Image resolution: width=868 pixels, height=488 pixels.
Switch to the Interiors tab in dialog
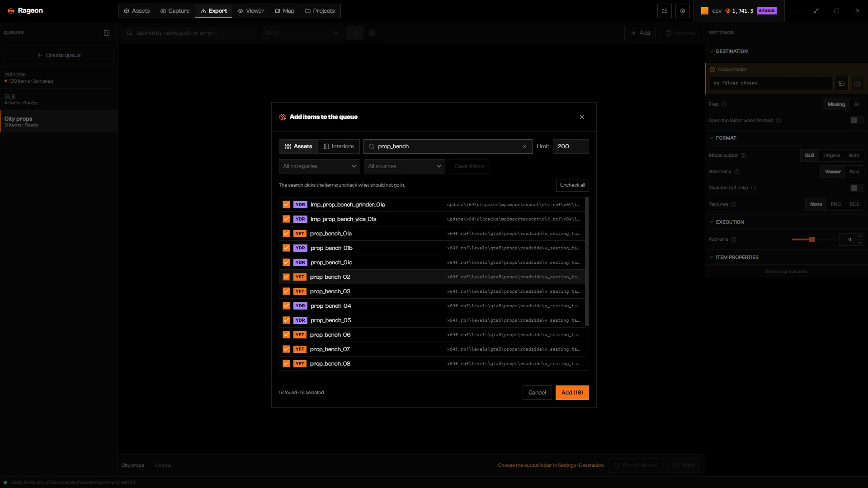click(339, 146)
